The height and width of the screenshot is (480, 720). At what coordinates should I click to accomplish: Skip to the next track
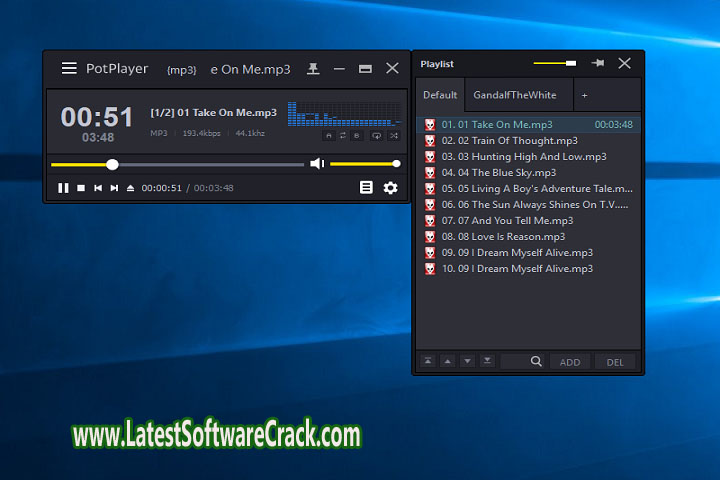pos(114,188)
